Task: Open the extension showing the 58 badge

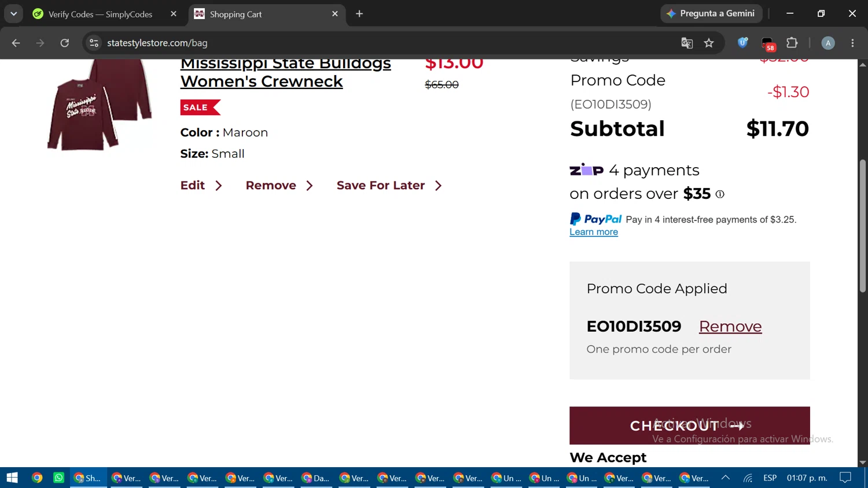Action: (x=768, y=43)
